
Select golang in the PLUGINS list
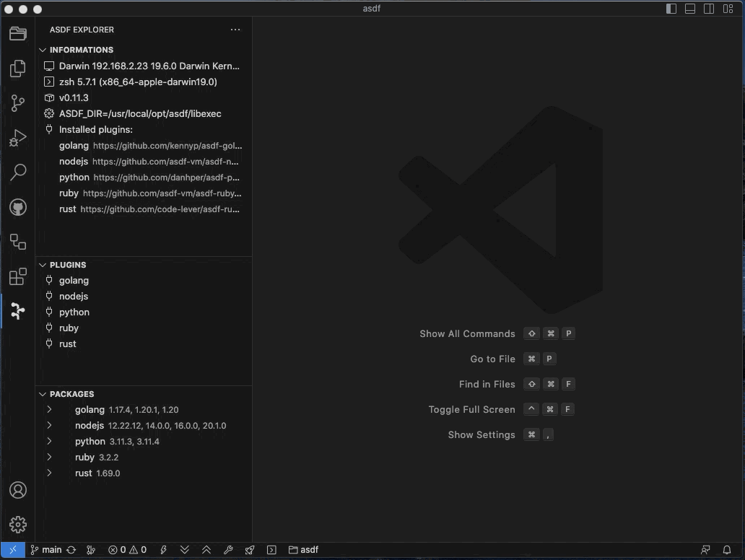tap(144, 280)
